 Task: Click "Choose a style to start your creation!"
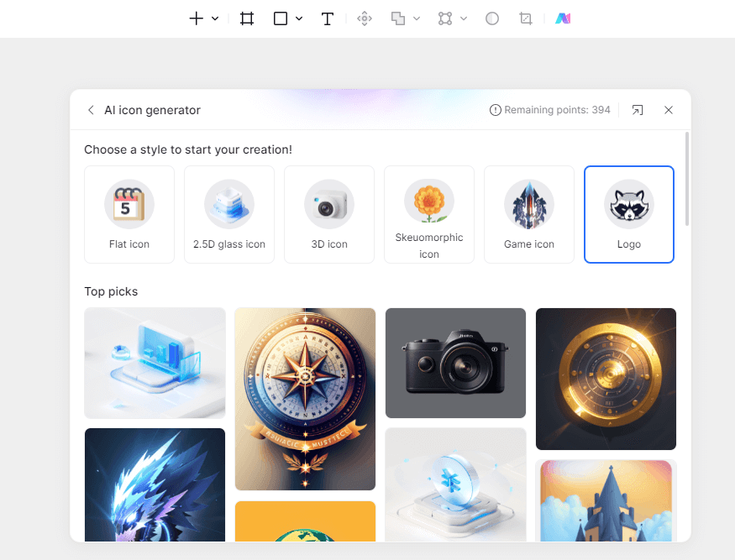(188, 149)
